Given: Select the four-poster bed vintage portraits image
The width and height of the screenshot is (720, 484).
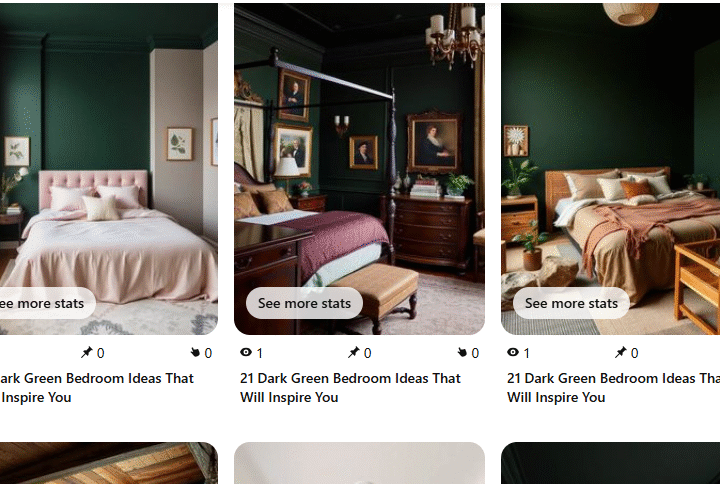Looking at the screenshot, I should 360,169.
